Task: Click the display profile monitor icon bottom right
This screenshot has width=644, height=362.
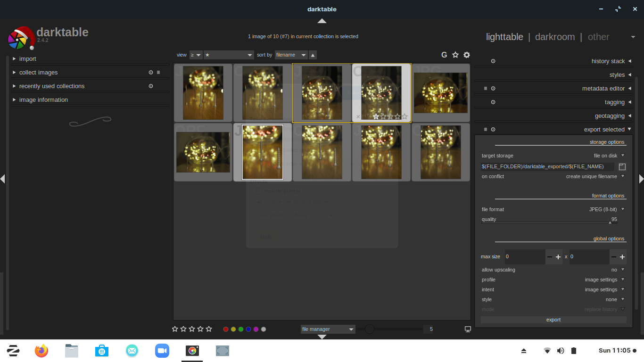Action: [x=467, y=329]
